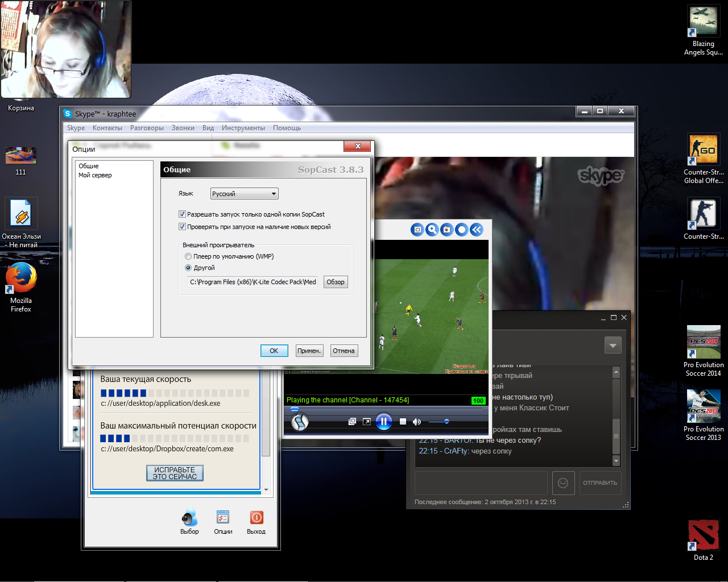Click the stacked-windows icon in the player

point(353,422)
